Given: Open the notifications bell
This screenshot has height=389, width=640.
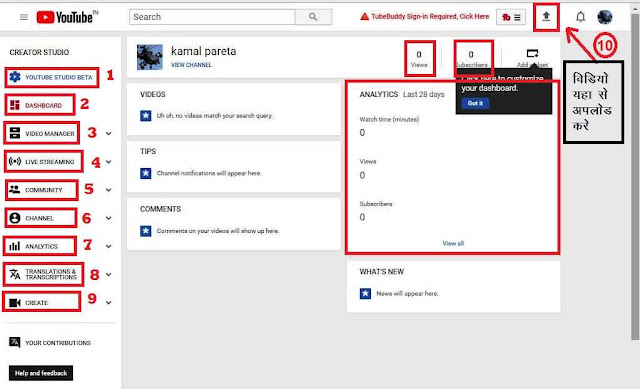Looking at the screenshot, I should click(580, 17).
